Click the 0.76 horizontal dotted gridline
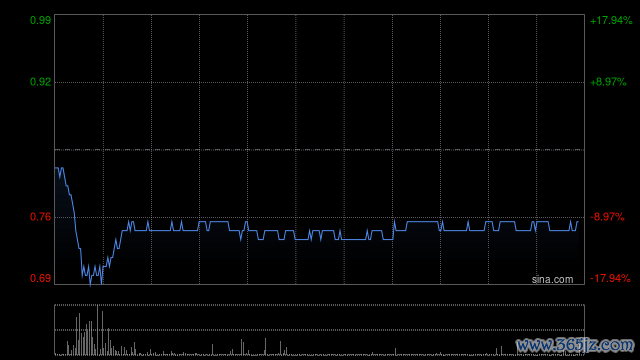Image resolution: width=640 pixels, height=360 pixels. 319,217
